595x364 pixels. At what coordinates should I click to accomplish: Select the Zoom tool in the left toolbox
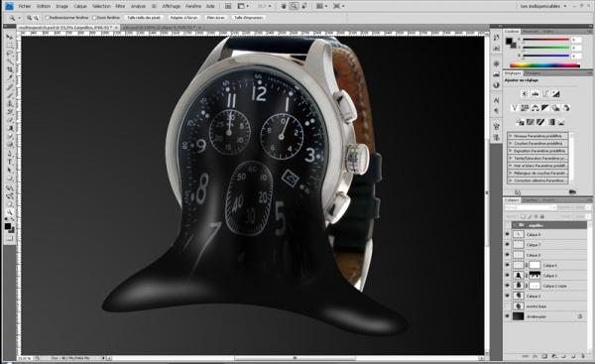coord(10,212)
